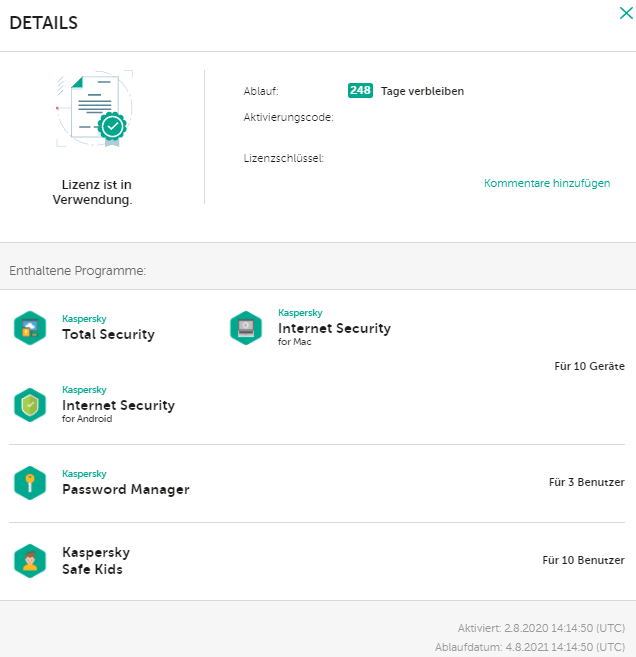Click the Internet Security for Android icon

(x=30, y=405)
